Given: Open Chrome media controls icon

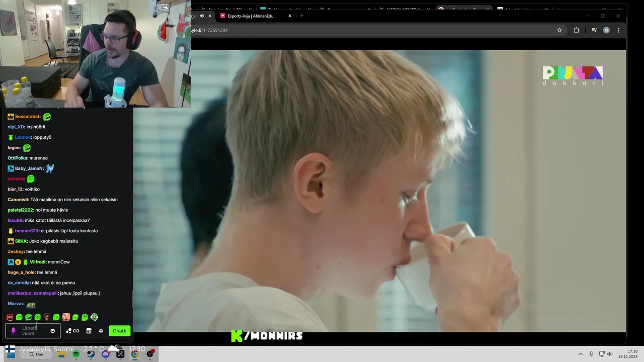Looking at the screenshot, I should click(594, 30).
